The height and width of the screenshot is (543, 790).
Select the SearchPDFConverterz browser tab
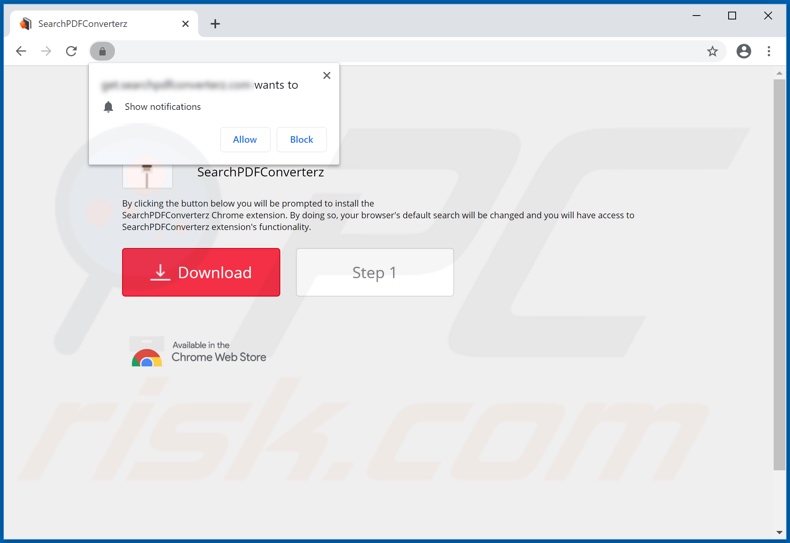104,24
